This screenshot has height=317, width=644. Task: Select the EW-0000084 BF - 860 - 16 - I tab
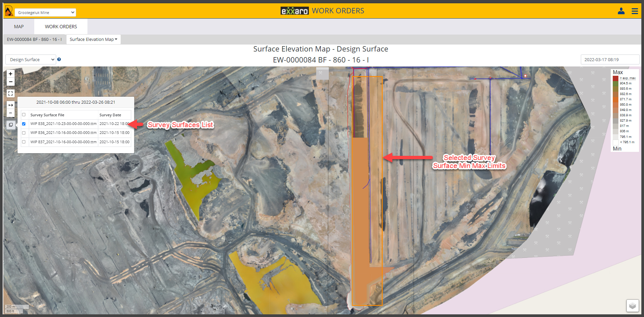tap(34, 40)
